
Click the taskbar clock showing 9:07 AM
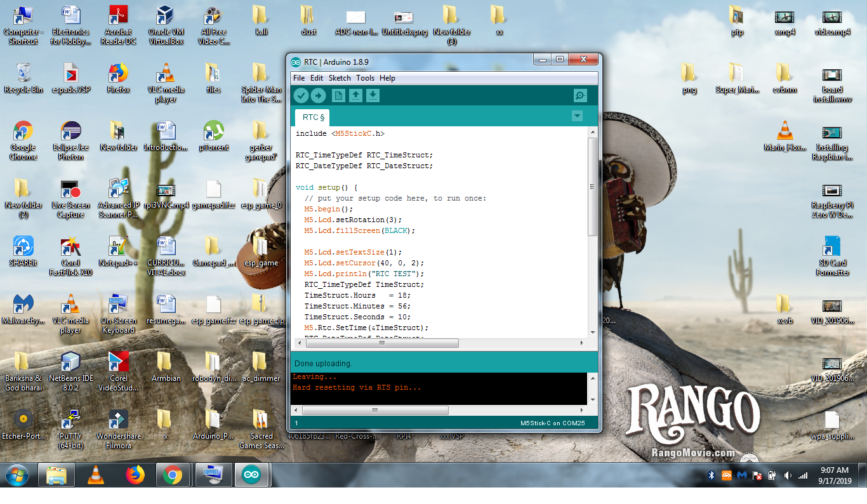point(835,475)
